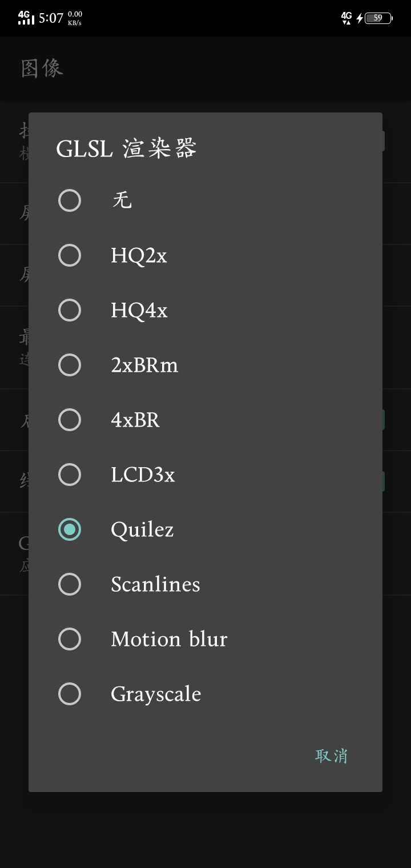Pick the HQ4x shader radio circle

point(70,310)
